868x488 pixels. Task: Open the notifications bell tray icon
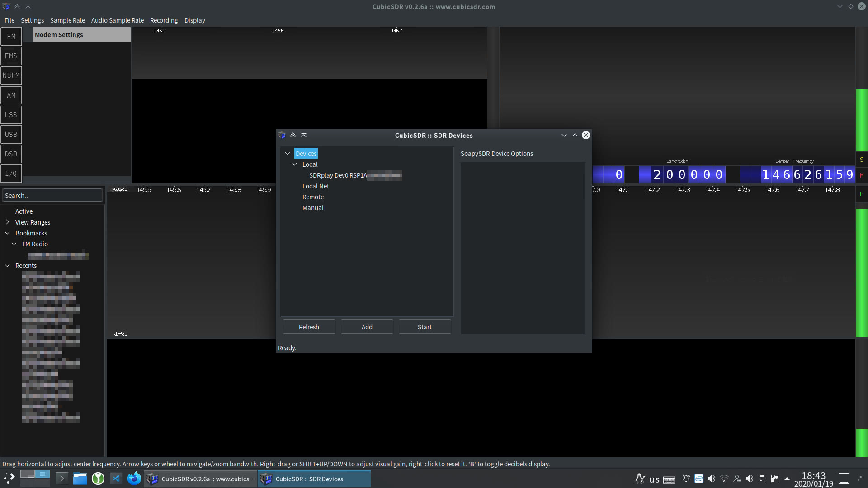[686, 479]
